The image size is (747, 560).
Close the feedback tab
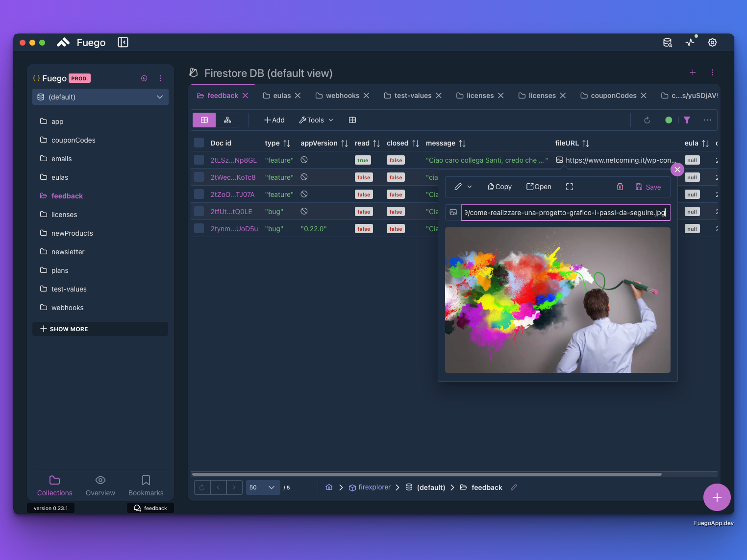pyautogui.click(x=245, y=96)
